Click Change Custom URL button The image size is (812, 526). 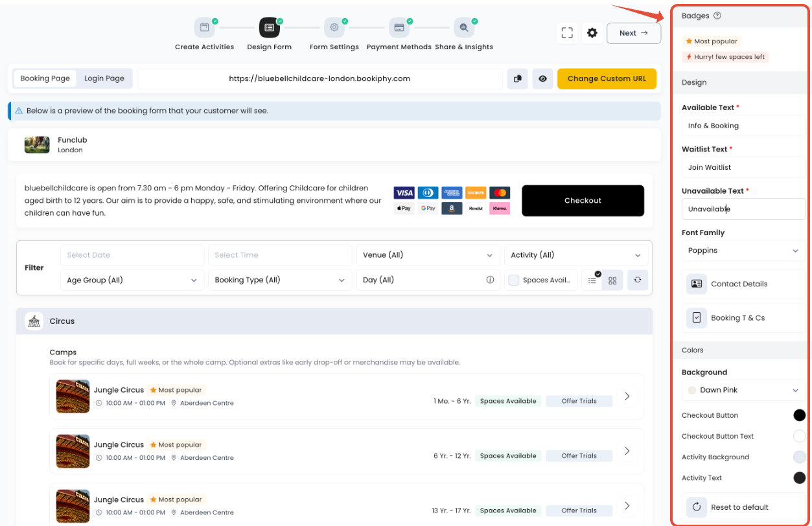(x=607, y=79)
